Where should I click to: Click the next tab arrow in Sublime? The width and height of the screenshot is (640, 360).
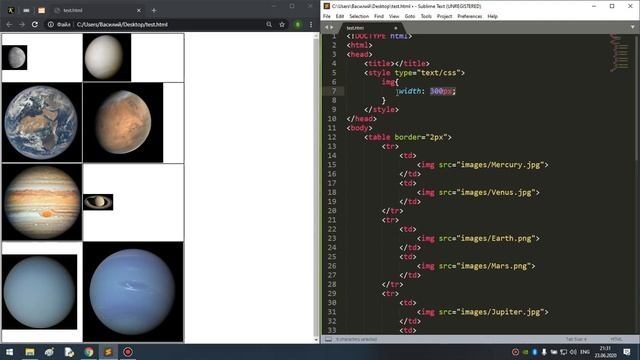click(331, 27)
